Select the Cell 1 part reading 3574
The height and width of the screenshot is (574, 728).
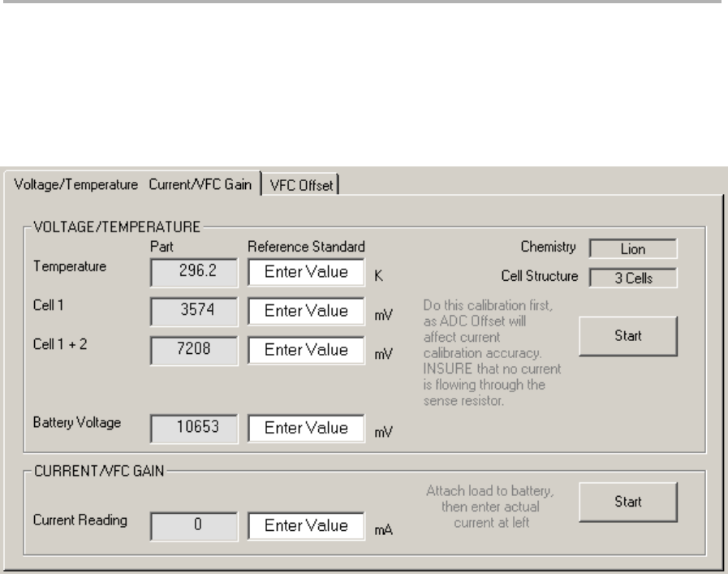(x=194, y=311)
